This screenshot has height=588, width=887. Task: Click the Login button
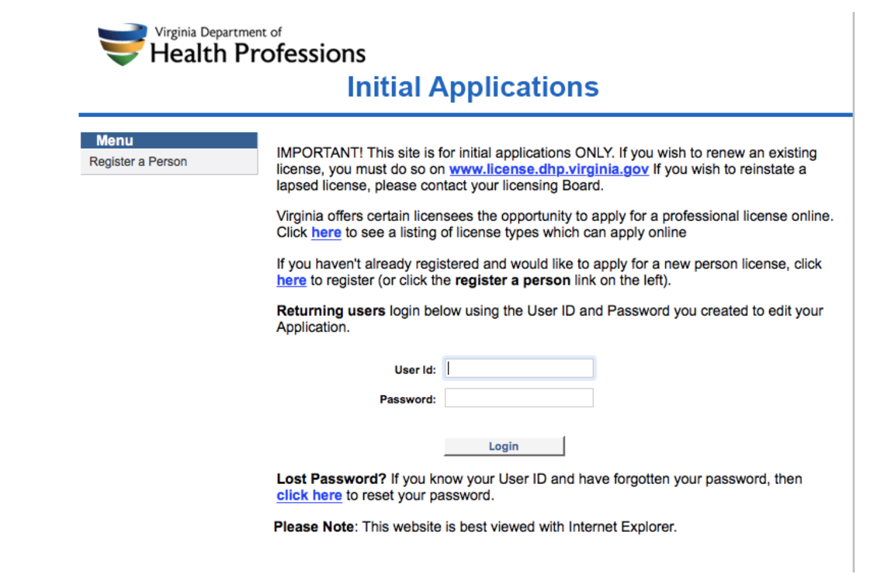click(504, 446)
